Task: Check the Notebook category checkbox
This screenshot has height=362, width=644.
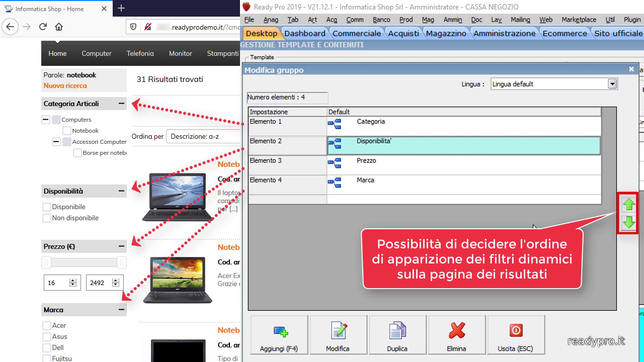Action: tap(67, 131)
